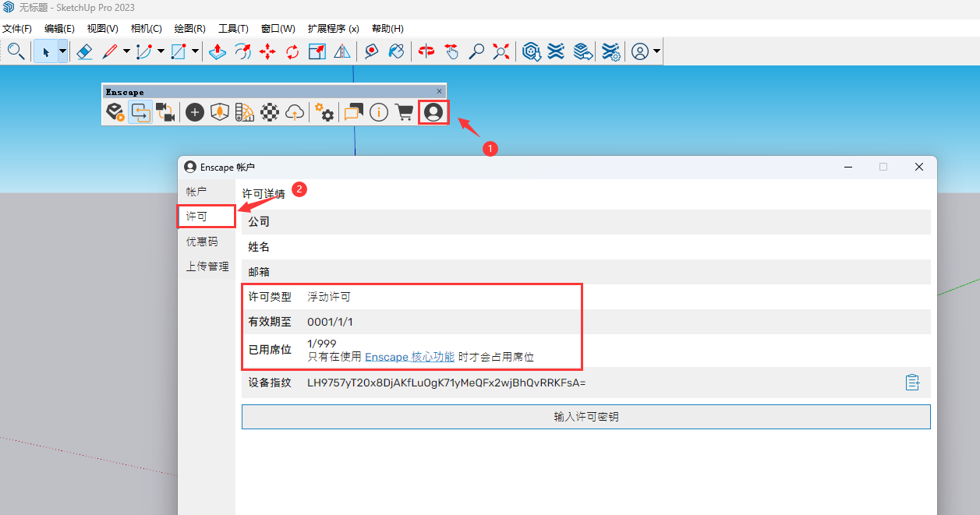Open 3D Warehouse from the toolbar

coord(532,52)
